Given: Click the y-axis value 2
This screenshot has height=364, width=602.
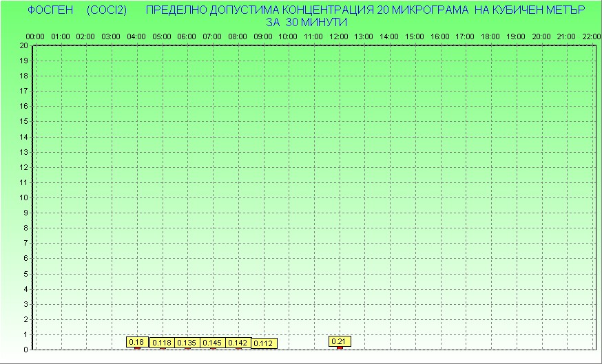Looking at the screenshot, I should (x=25, y=319).
